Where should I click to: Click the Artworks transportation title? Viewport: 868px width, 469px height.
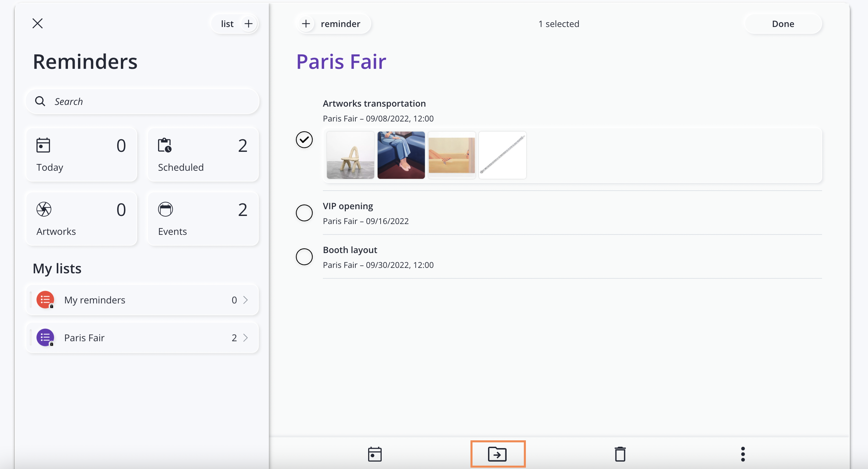click(x=374, y=104)
